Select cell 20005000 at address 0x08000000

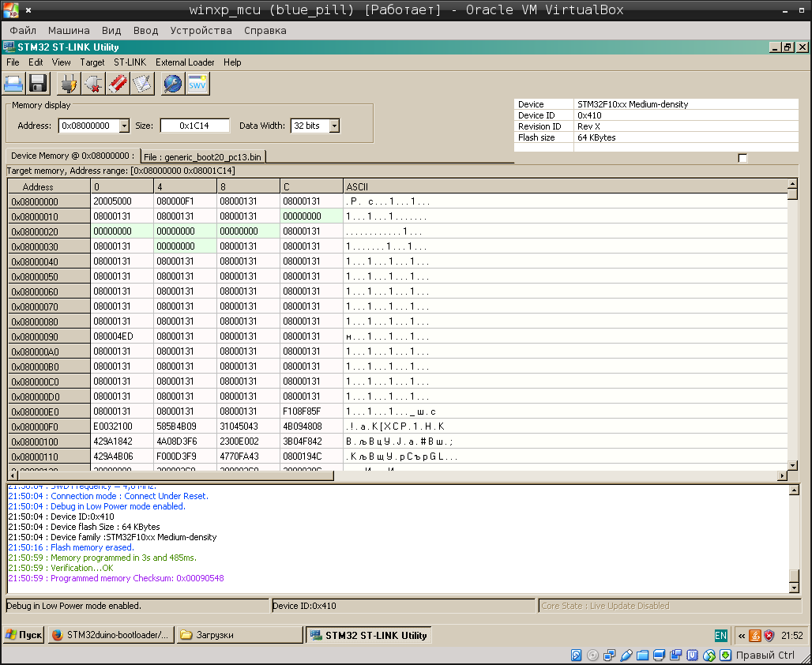122,201
